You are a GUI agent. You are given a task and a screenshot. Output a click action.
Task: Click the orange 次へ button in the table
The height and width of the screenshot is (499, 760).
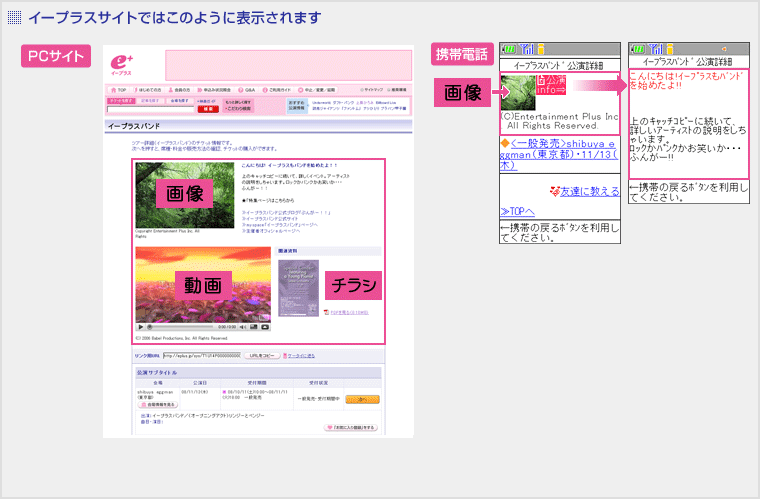point(362,400)
